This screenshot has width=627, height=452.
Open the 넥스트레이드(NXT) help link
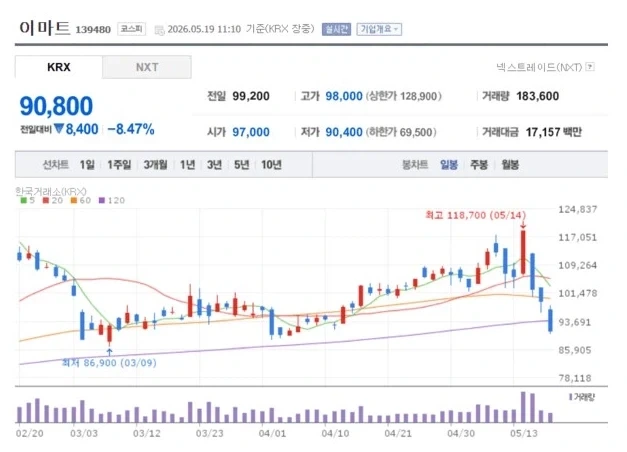click(x=539, y=67)
